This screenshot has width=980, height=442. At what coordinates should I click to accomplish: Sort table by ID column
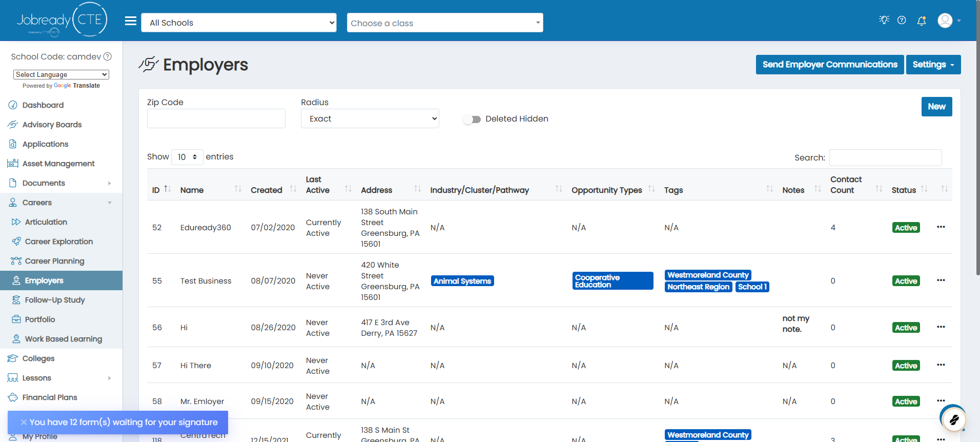click(161, 190)
